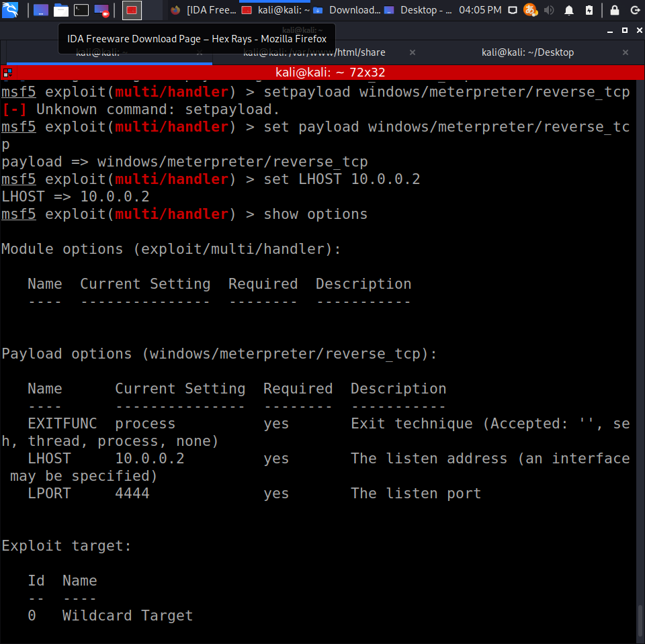The height and width of the screenshot is (644, 645).
Task: Switch to IDA Freeware Firefox taskbar window
Action: coord(204,10)
